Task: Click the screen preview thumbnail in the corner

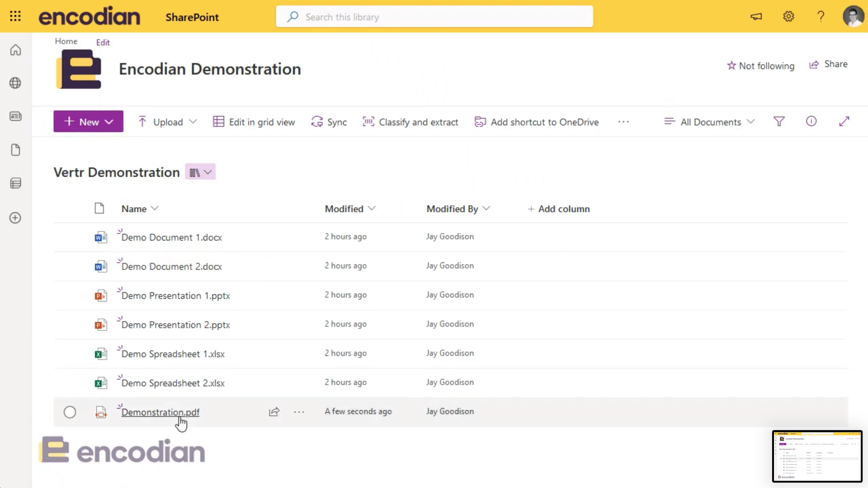Action: 817,456
